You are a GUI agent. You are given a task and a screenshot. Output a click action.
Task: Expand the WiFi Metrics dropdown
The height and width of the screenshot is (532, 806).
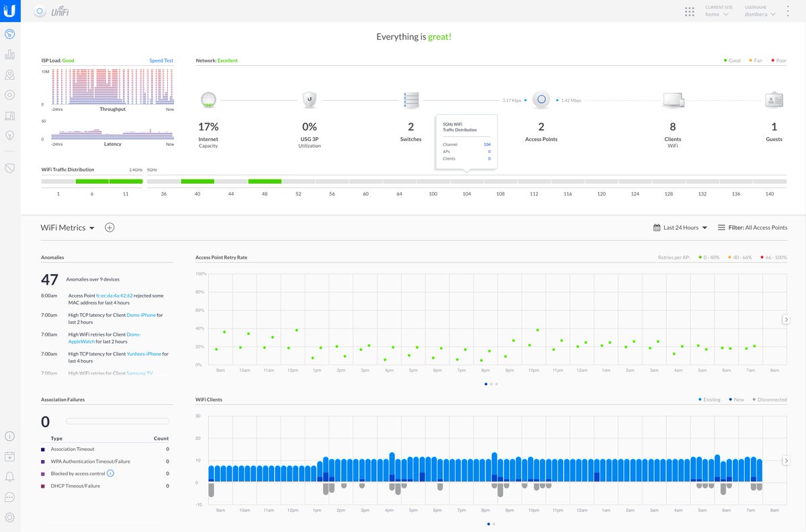click(x=68, y=228)
